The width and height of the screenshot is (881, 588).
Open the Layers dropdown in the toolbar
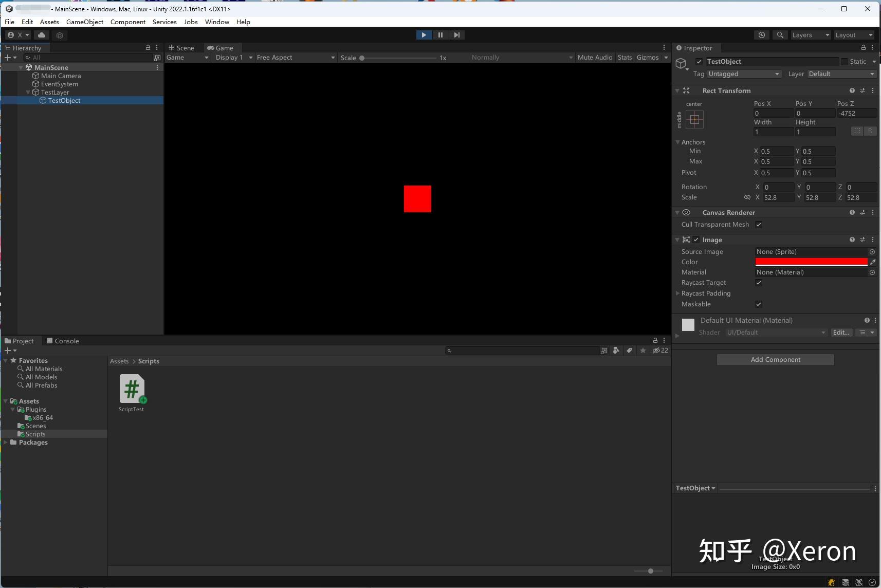810,34
